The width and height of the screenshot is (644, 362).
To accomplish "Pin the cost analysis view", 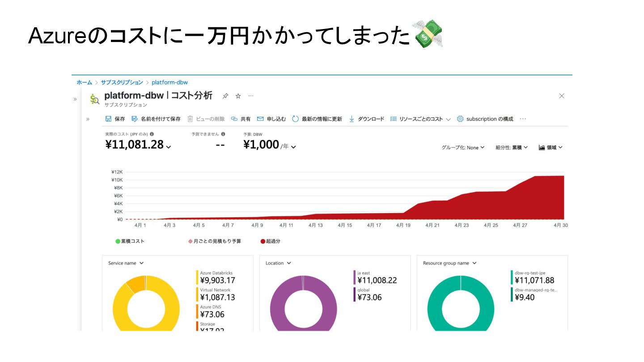I will pyautogui.click(x=225, y=96).
